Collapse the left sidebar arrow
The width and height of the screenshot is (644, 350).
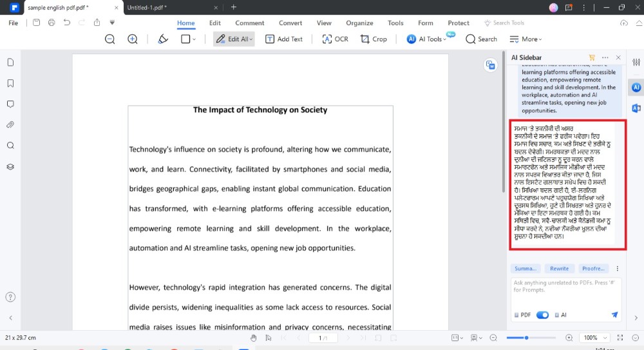click(x=11, y=318)
